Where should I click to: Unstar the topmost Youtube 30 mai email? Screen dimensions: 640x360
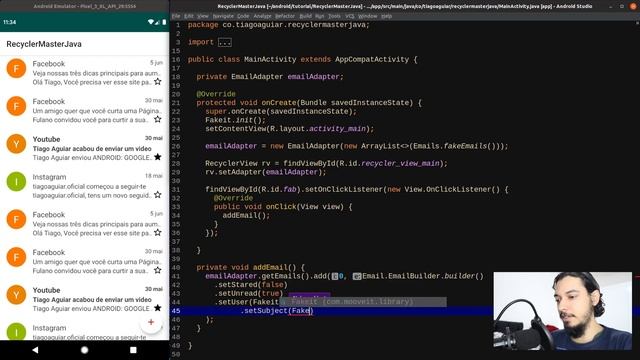click(x=158, y=157)
